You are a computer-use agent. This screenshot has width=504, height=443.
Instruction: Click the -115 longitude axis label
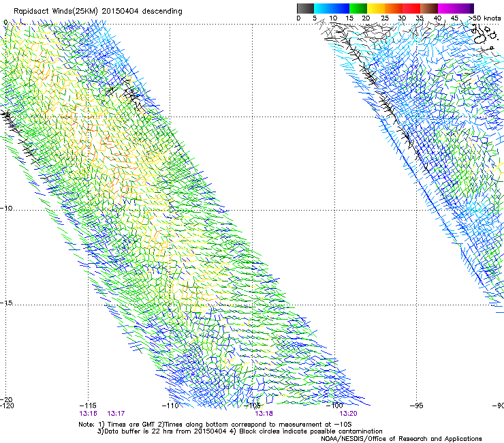88,406
